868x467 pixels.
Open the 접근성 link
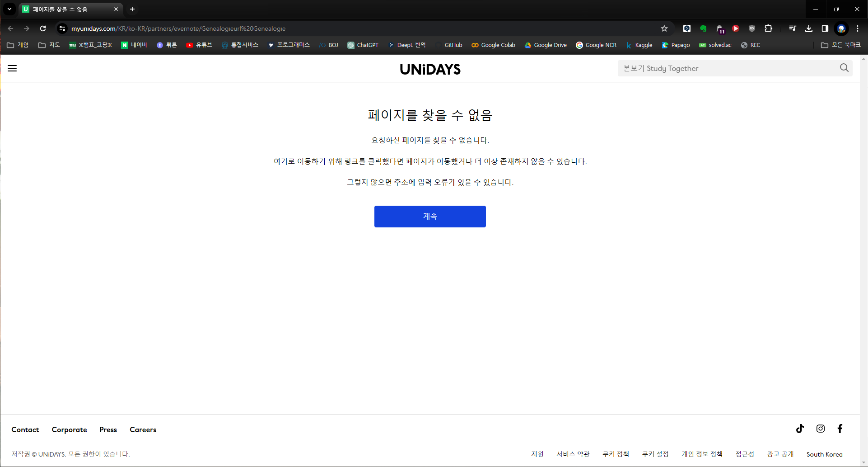[x=745, y=454]
